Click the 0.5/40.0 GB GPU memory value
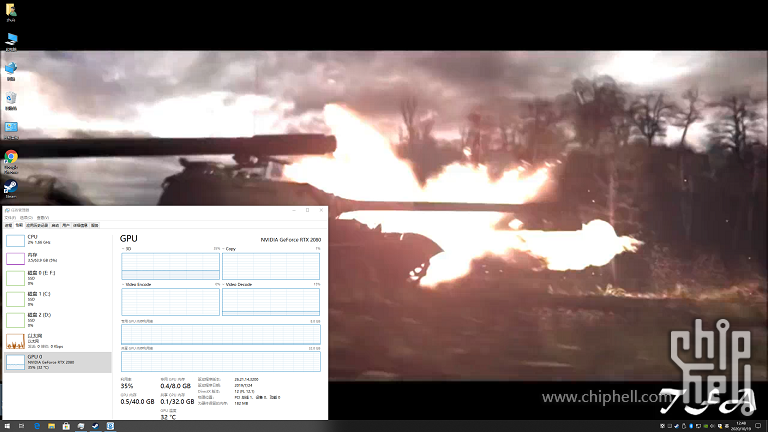This screenshot has width=768, height=432. [137, 402]
